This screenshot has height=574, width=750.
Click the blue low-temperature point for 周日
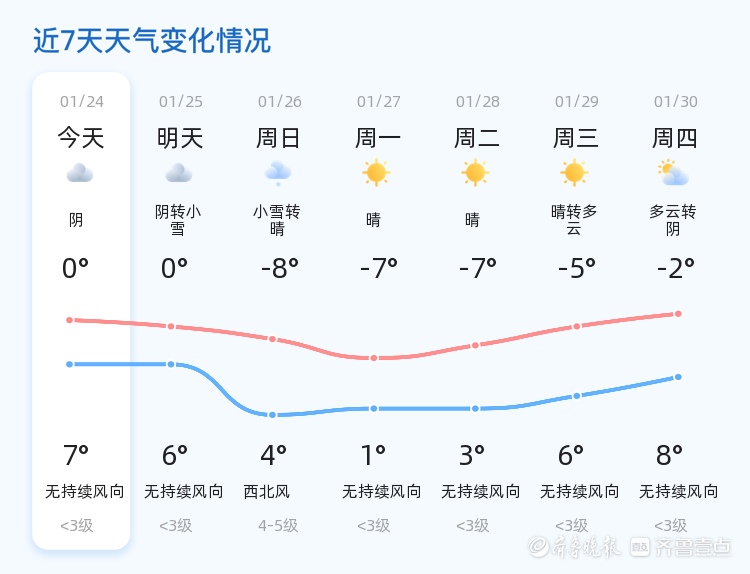pyautogui.click(x=272, y=415)
